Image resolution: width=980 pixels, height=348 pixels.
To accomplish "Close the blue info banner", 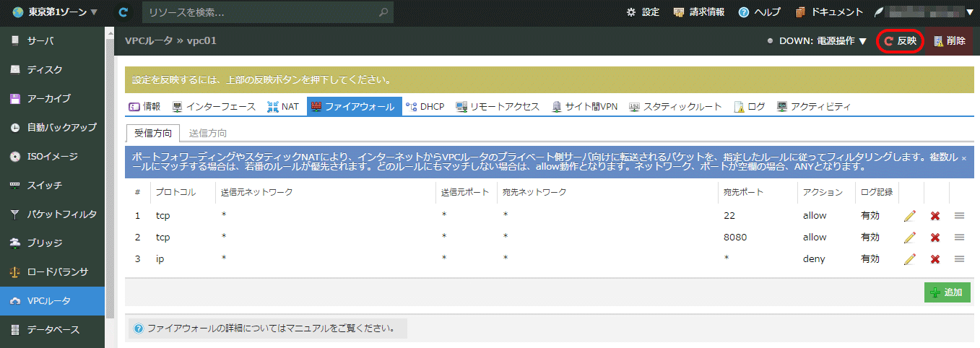I will (963, 157).
